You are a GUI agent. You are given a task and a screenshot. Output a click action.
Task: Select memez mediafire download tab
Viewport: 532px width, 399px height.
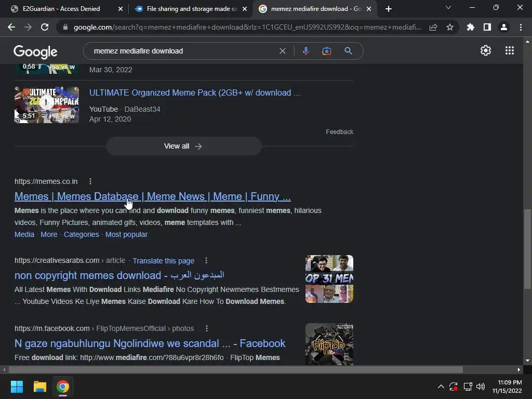coord(316,9)
